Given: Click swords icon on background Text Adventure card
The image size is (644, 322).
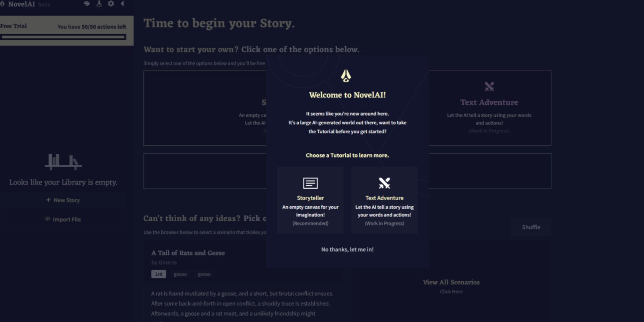Looking at the screenshot, I should click(489, 87).
